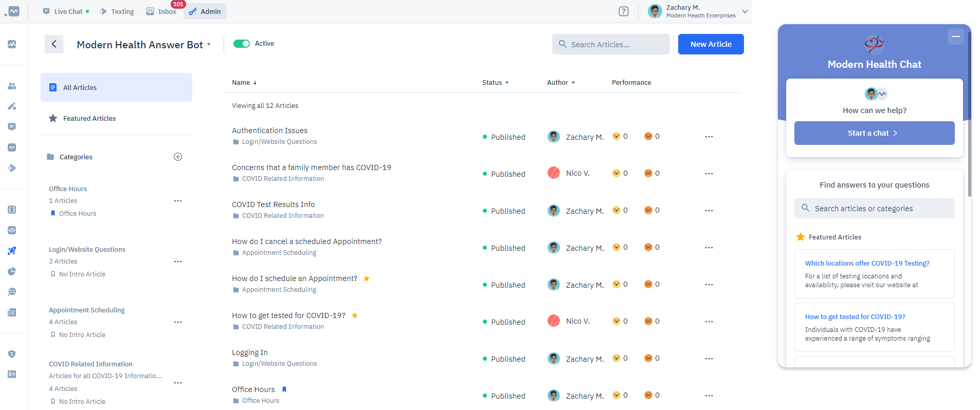980x410 pixels.
Task: Click Published status for Authentication Issues
Action: tap(504, 137)
